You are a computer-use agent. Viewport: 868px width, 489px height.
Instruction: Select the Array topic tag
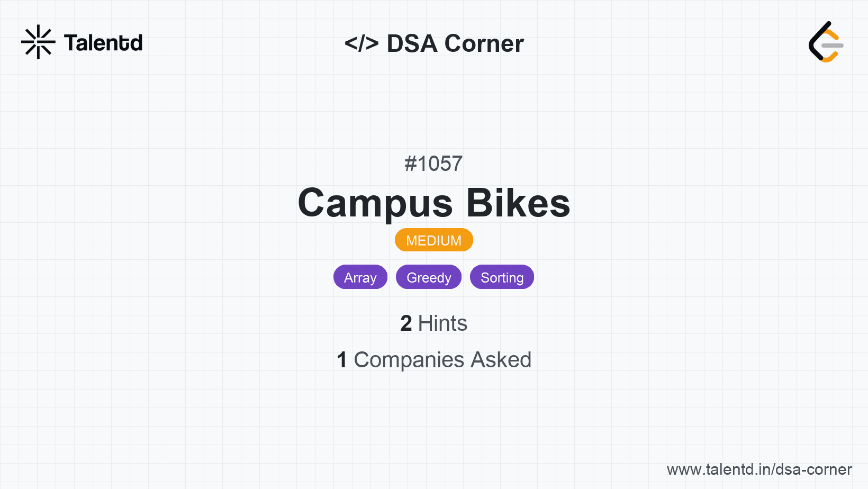point(360,277)
